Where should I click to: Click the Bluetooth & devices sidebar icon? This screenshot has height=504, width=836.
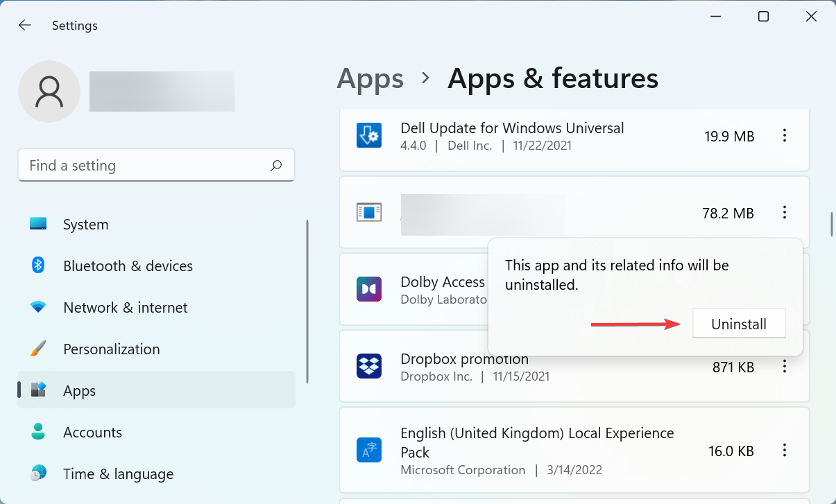pos(37,266)
